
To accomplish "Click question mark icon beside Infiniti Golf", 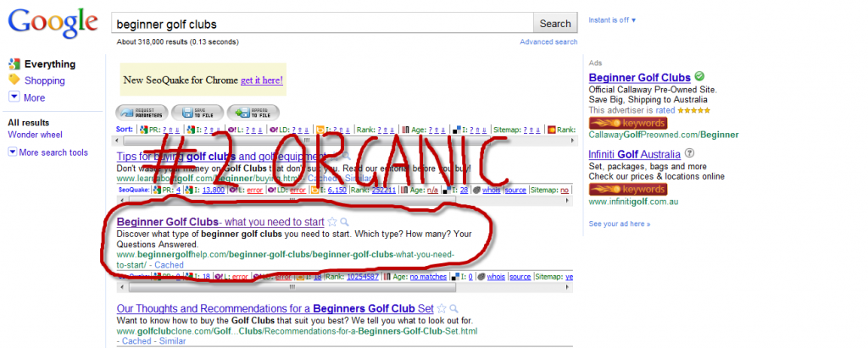I will (689, 154).
